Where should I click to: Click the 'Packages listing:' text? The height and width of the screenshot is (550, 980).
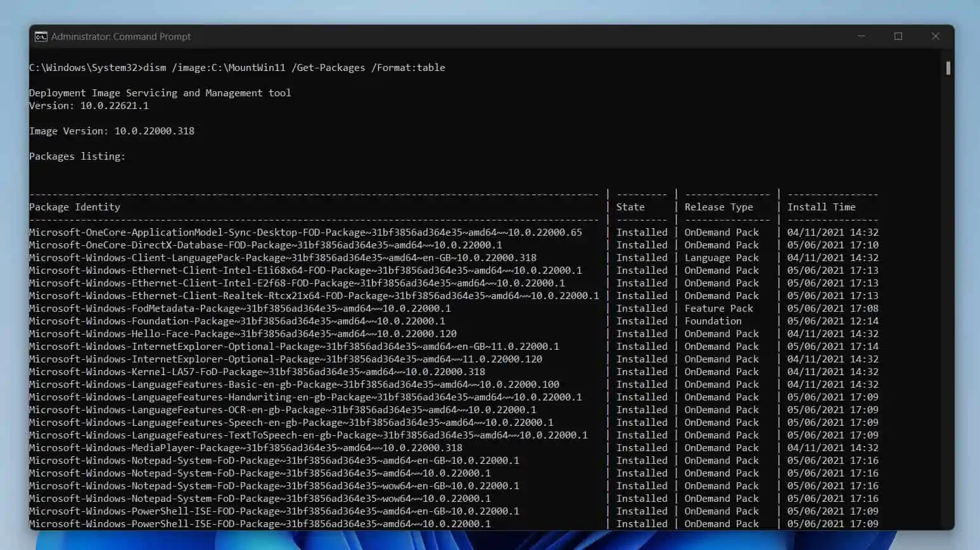pos(77,157)
